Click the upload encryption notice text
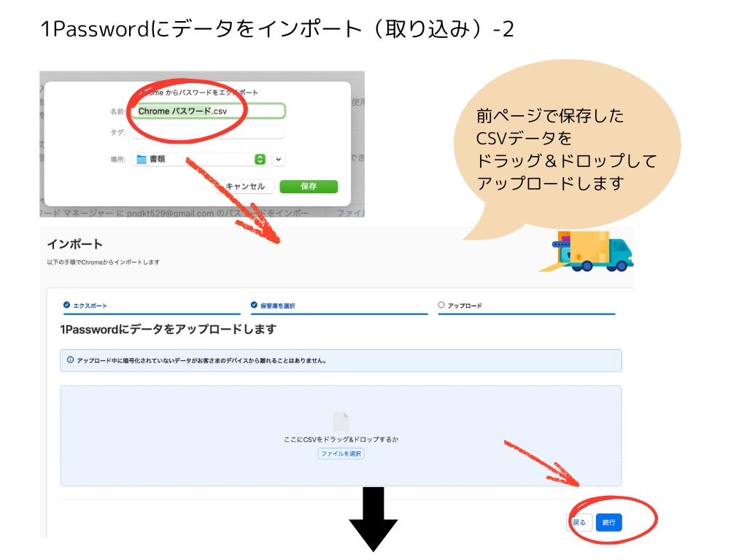Screen dimensions: 747x560 click(202, 360)
